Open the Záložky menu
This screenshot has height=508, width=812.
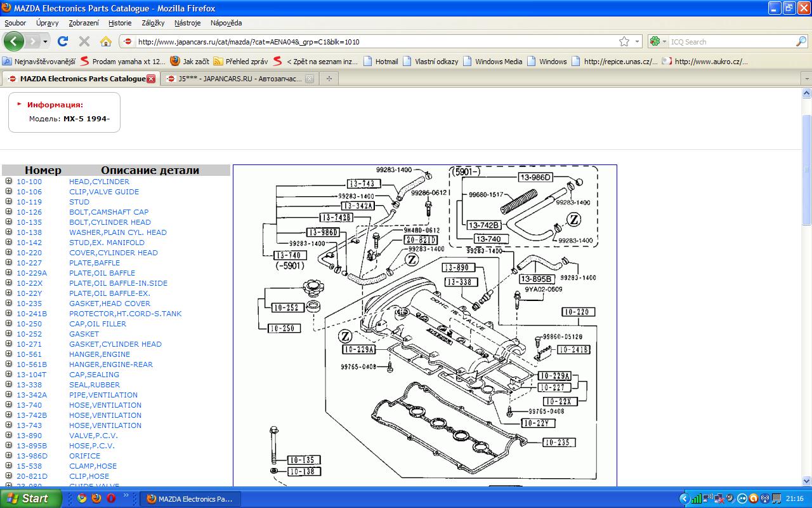[x=153, y=23]
